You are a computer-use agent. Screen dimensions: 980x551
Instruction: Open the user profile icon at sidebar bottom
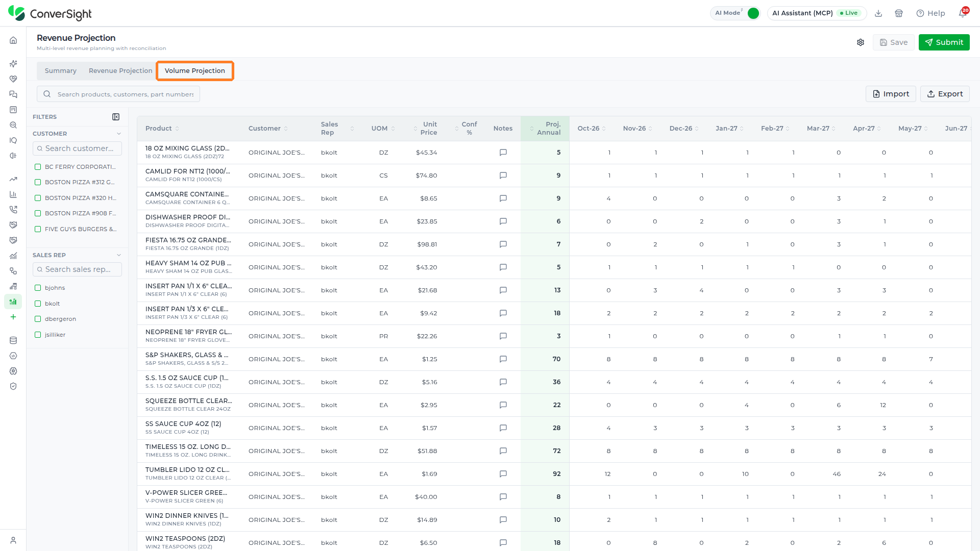tap(13, 540)
